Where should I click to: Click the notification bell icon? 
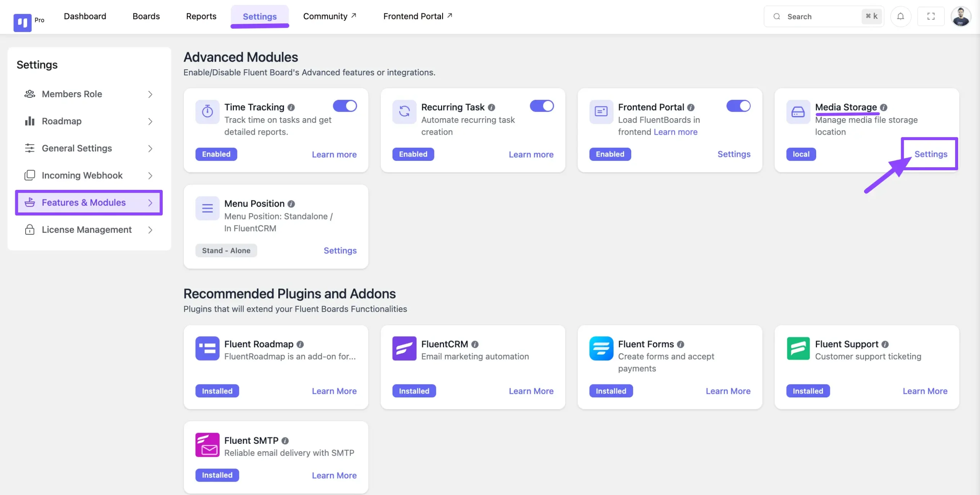point(900,16)
